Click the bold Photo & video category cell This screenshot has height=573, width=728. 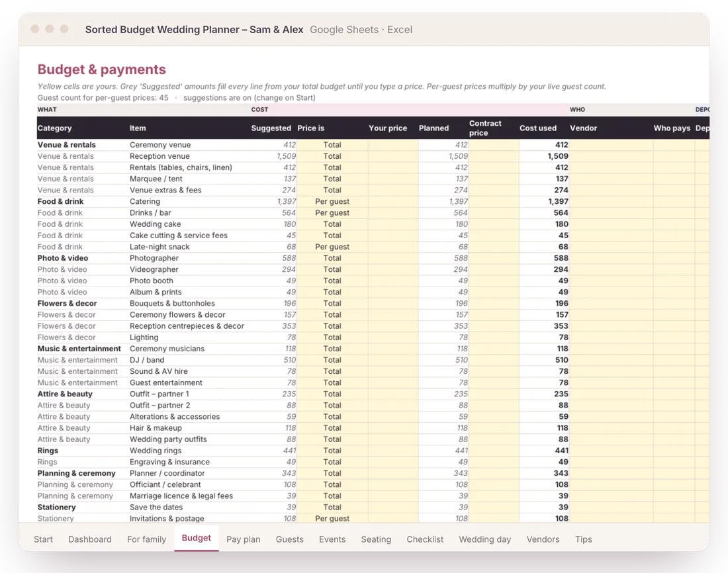tap(63, 258)
